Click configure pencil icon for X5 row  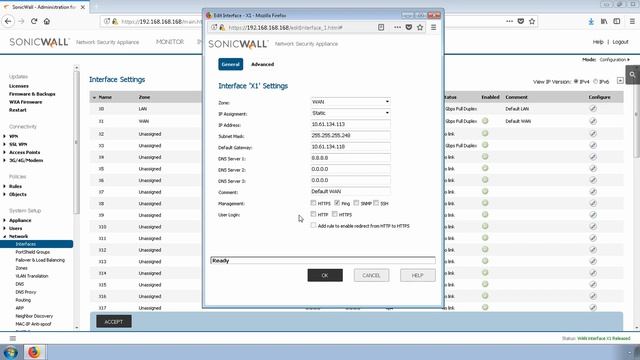point(593,169)
